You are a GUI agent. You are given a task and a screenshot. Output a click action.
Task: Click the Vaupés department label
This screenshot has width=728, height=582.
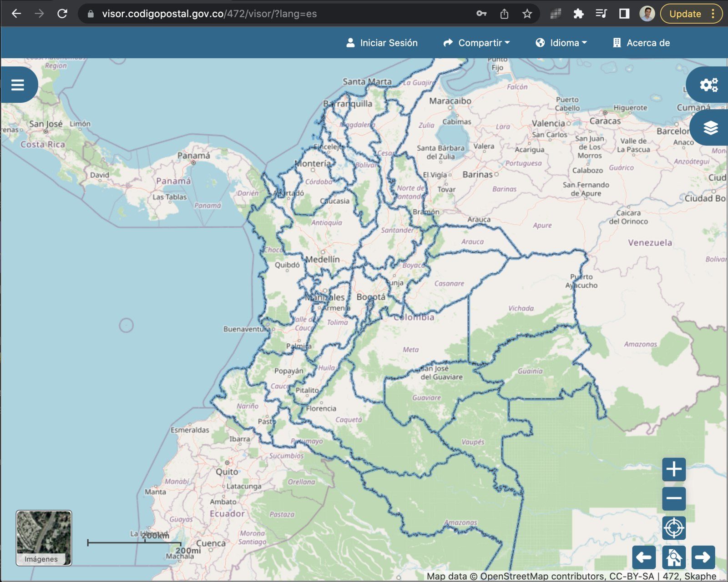(473, 442)
